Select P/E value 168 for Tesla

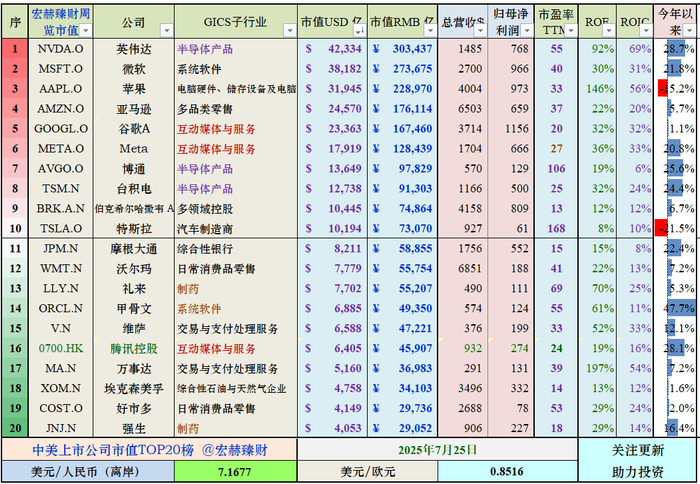coord(556,228)
